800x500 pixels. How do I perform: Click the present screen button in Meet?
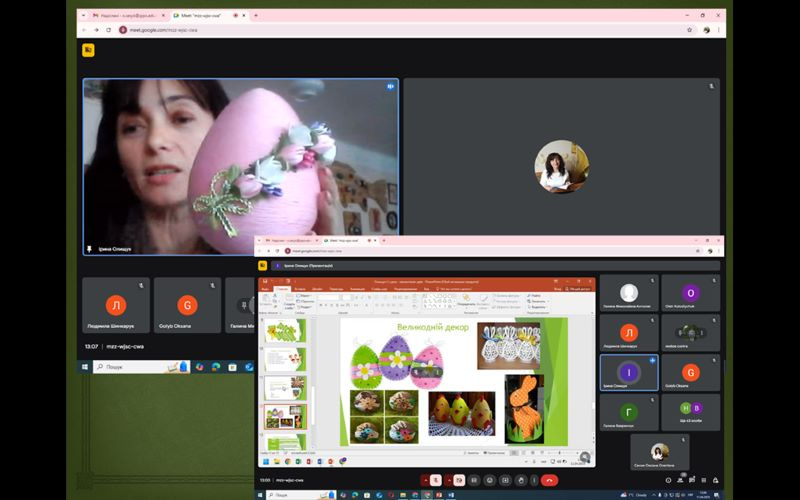coord(505,480)
